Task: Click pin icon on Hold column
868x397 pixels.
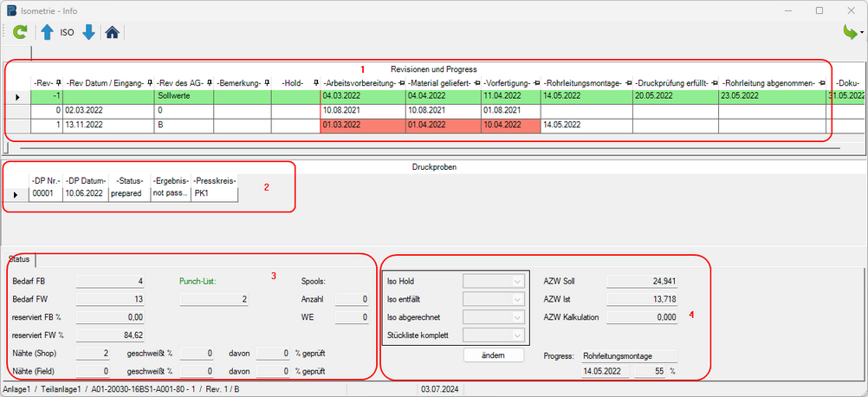Action: click(315, 83)
